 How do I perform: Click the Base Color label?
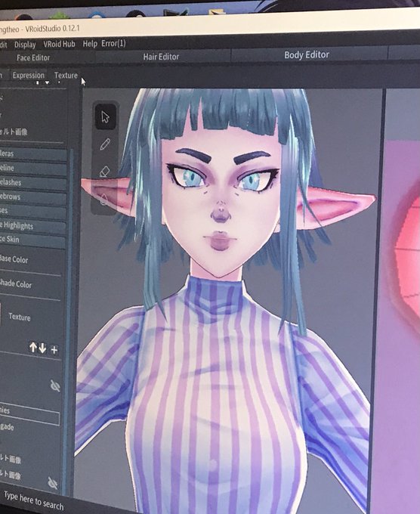coord(14,259)
